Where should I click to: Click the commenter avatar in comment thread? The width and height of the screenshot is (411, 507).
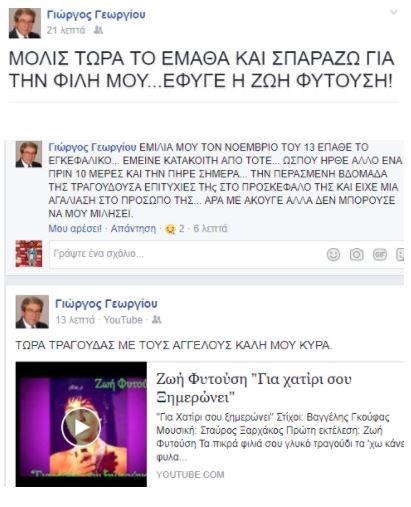click(x=29, y=154)
